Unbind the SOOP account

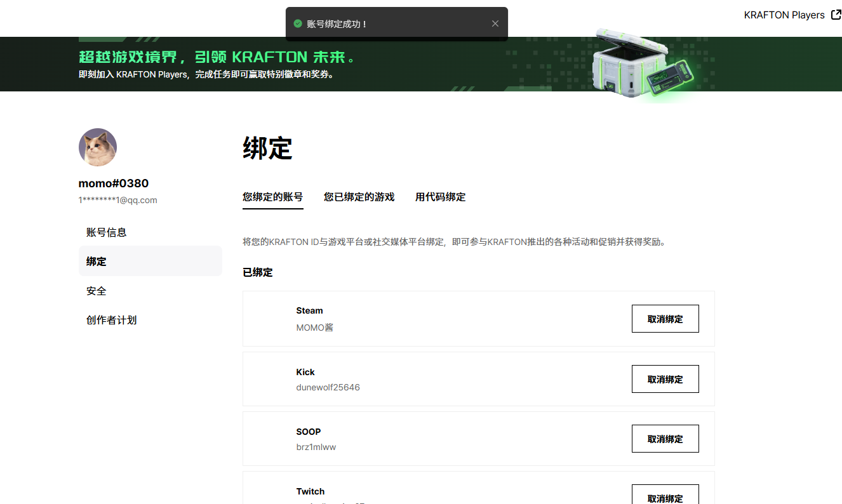click(665, 439)
